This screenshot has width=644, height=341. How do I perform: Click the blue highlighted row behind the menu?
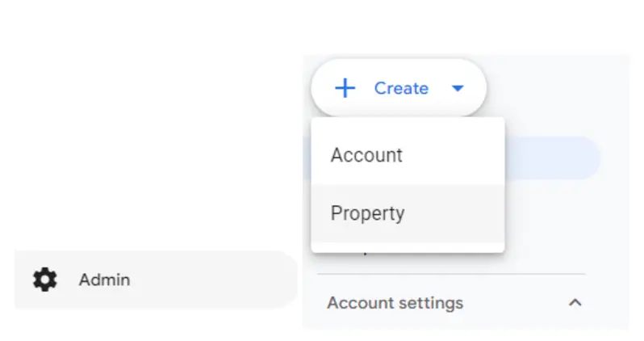pyautogui.click(x=553, y=158)
